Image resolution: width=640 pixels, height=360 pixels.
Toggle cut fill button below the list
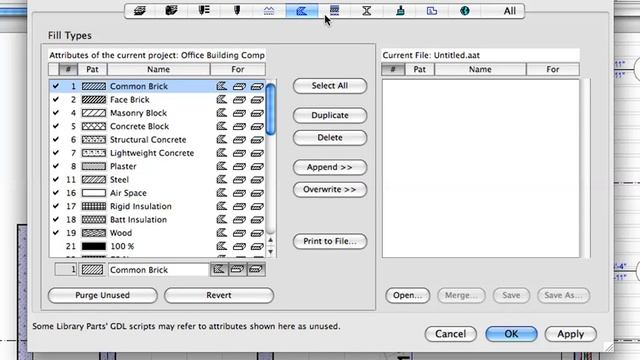click(256, 269)
